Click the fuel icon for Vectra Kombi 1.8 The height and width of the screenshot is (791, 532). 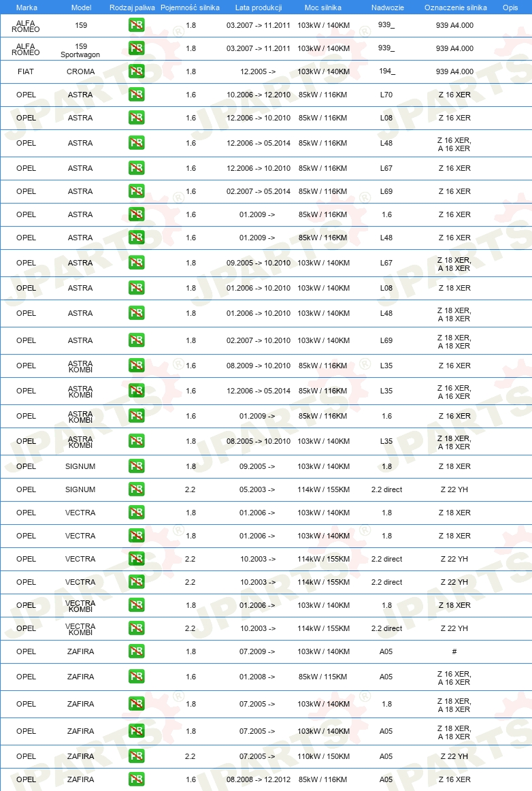coord(136,605)
